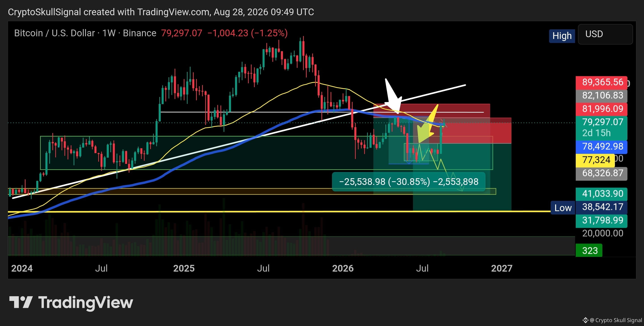Open the USD currency selector
This screenshot has height=326, width=644.
(x=605, y=34)
